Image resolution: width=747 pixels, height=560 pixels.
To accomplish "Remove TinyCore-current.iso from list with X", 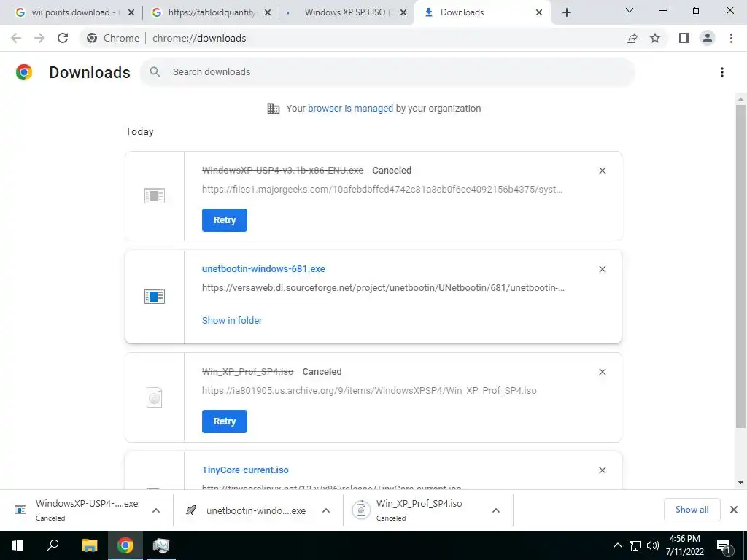I will pos(602,470).
